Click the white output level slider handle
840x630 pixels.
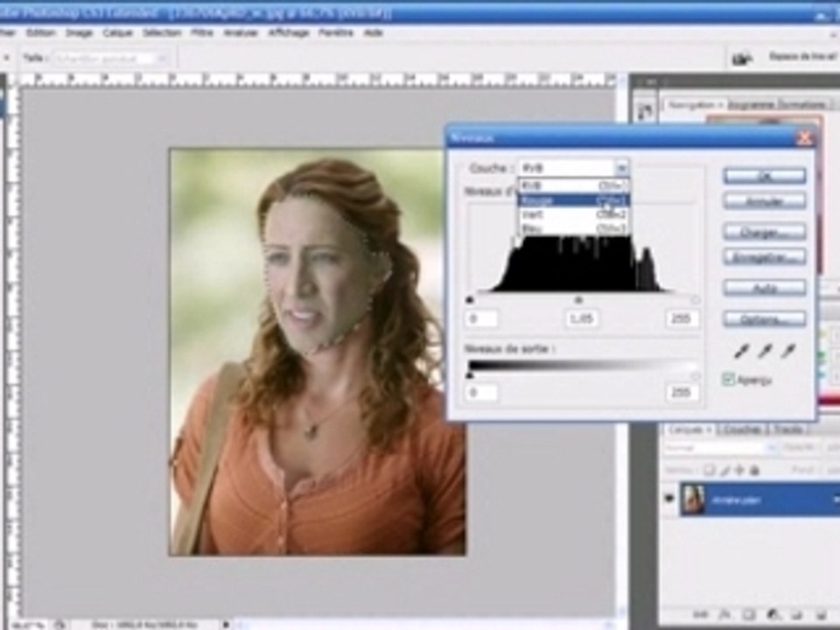point(696,375)
